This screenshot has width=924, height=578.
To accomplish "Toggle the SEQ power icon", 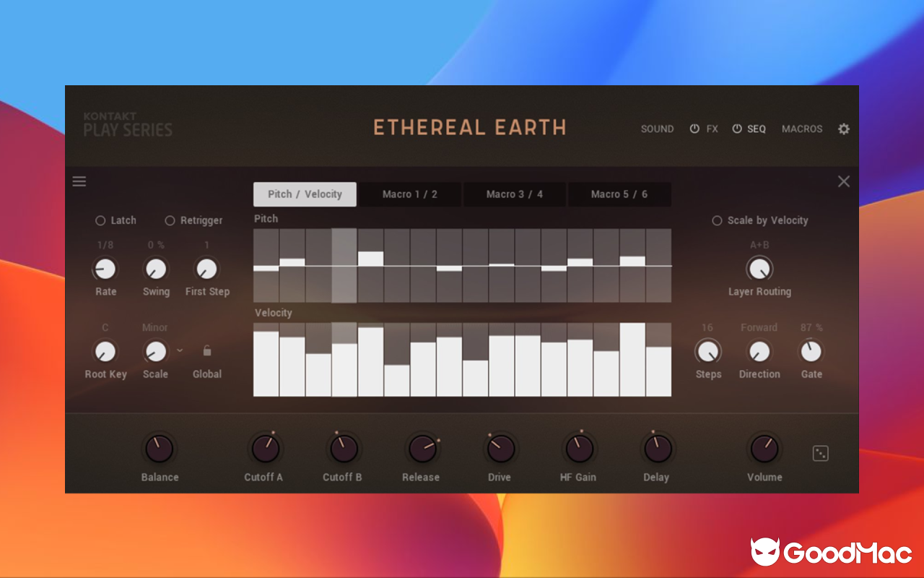I will coord(737,128).
